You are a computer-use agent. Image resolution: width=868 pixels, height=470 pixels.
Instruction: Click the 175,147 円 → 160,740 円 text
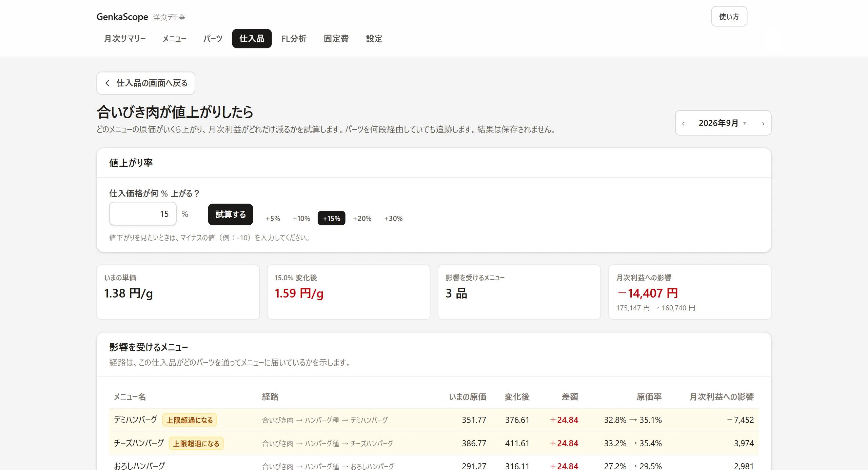[x=656, y=308]
